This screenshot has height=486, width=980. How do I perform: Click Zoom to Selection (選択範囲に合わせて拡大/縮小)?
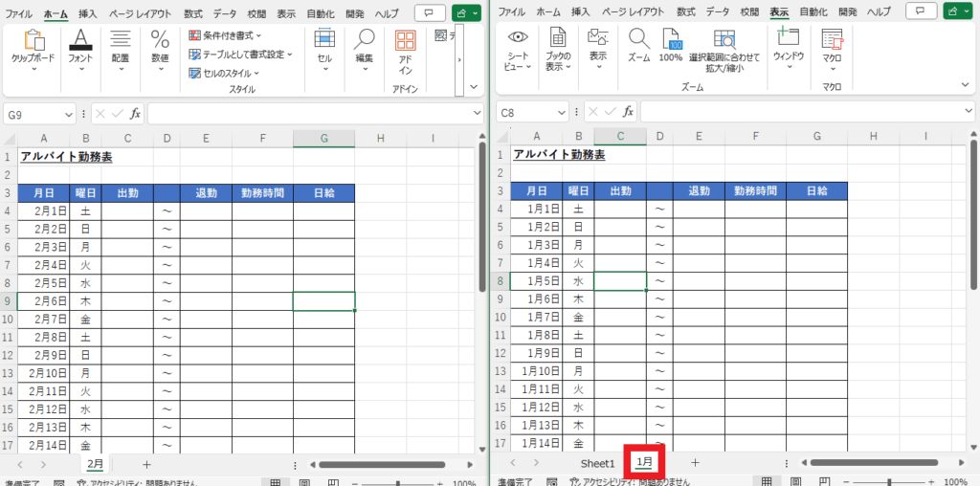(725, 50)
